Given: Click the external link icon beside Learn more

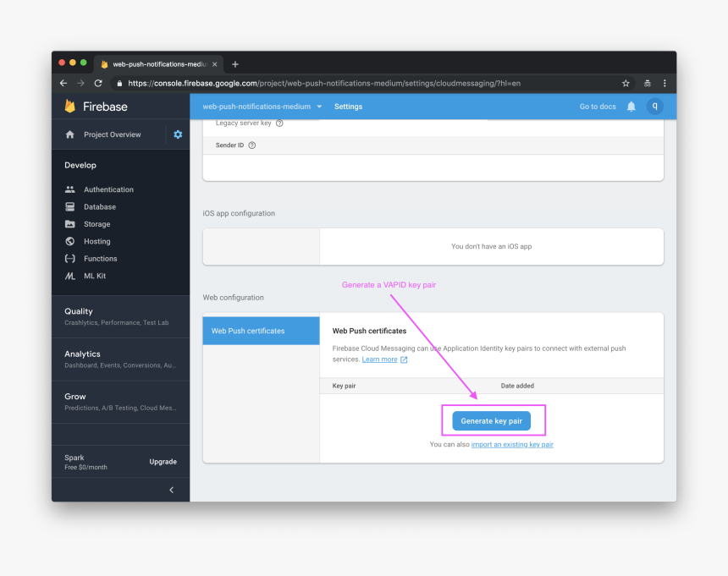Looking at the screenshot, I should click(x=404, y=359).
